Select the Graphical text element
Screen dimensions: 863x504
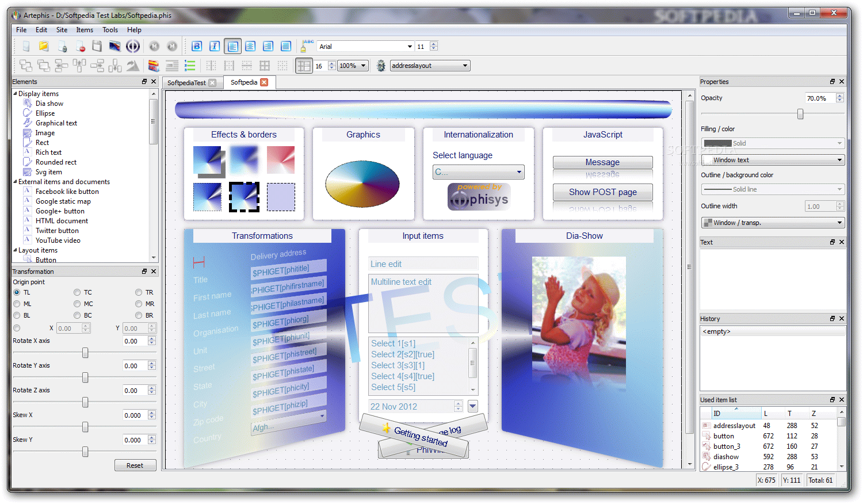click(56, 123)
